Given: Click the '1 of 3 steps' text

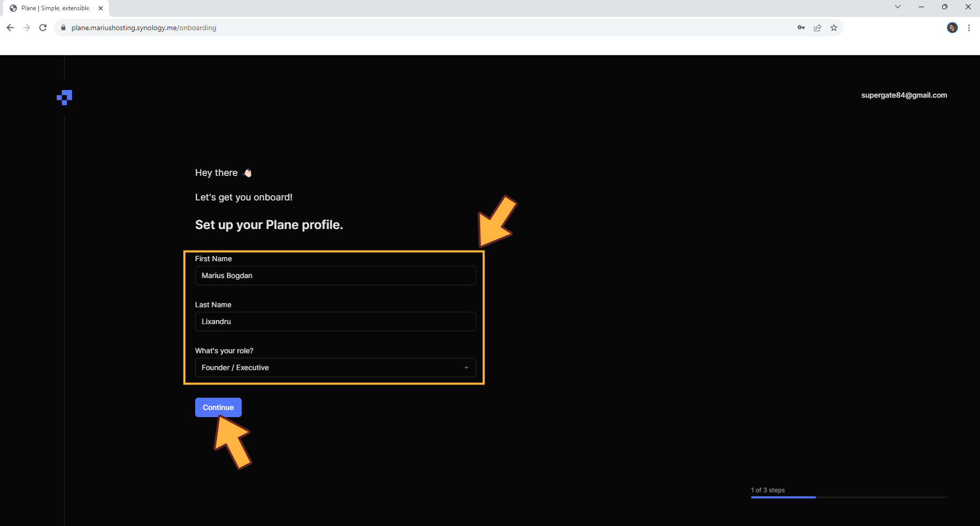Looking at the screenshot, I should tap(767, 490).
